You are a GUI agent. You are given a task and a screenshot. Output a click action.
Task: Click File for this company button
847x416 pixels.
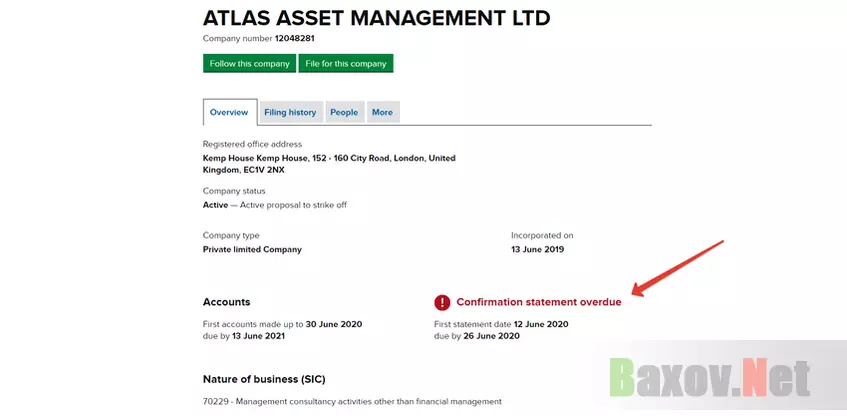(x=346, y=63)
